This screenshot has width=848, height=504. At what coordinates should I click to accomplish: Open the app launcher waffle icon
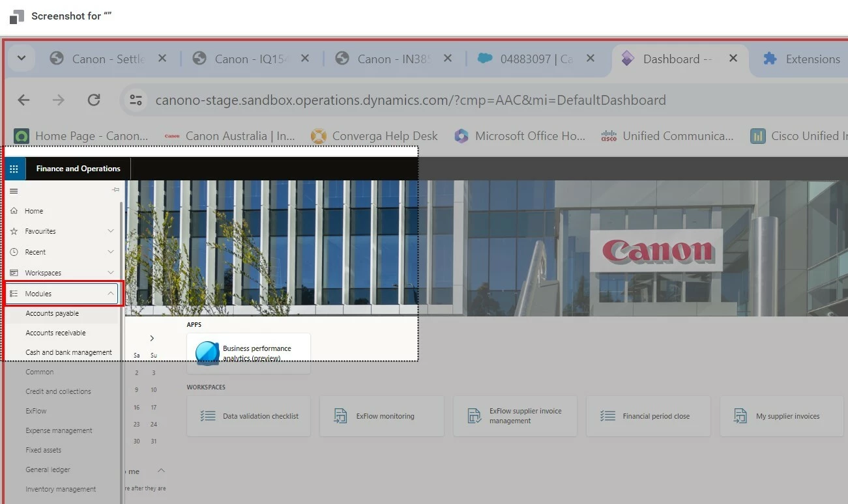pos(14,169)
